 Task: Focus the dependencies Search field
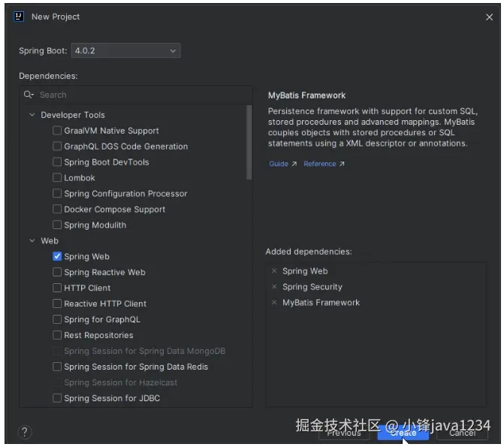tap(136, 95)
